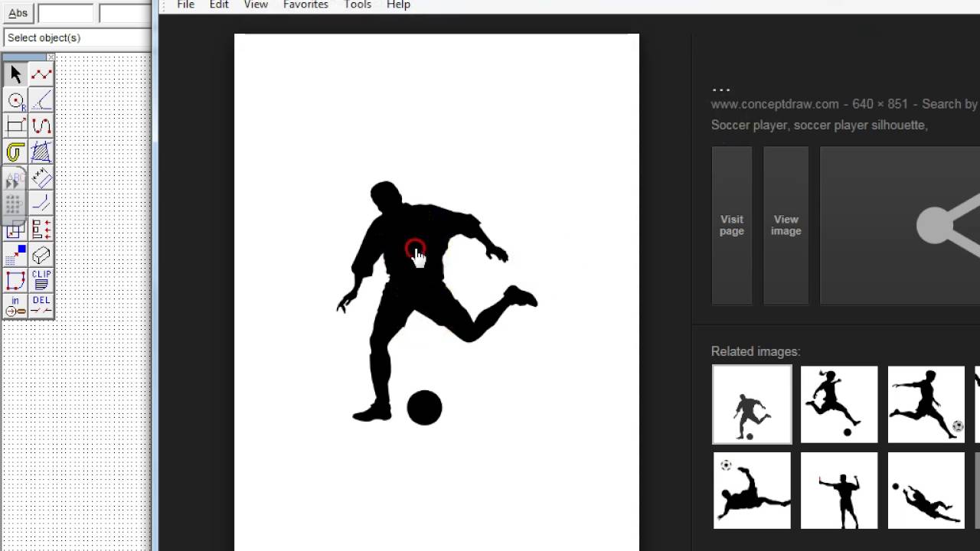Toggle the Abs coordinate mode button
The width and height of the screenshot is (980, 551).
tap(18, 13)
